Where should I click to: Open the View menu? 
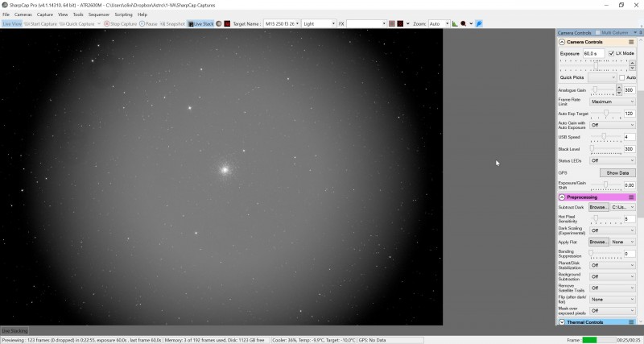[63, 15]
